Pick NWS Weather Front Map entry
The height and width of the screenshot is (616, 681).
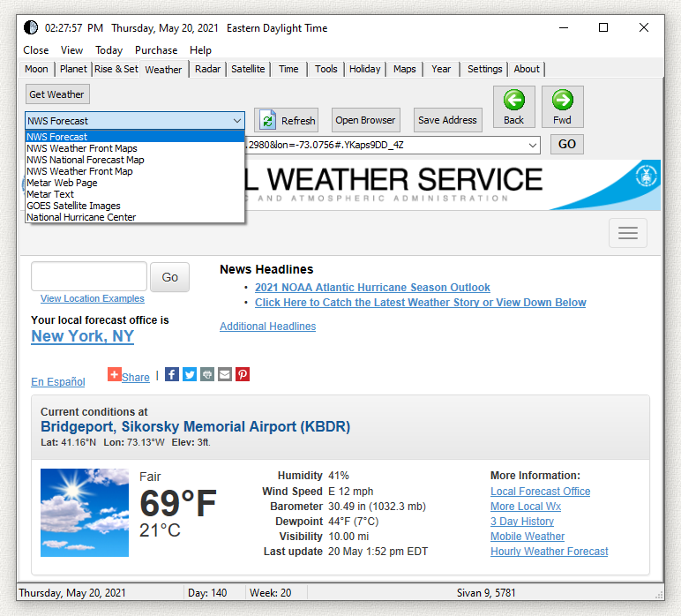click(135, 171)
